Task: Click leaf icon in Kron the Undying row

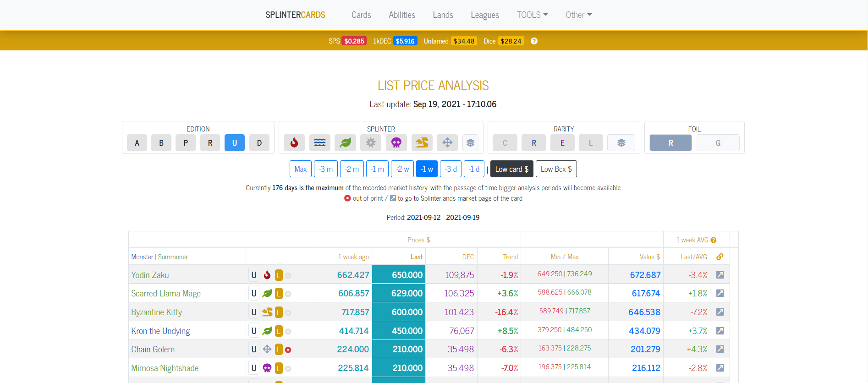Action: point(267,331)
